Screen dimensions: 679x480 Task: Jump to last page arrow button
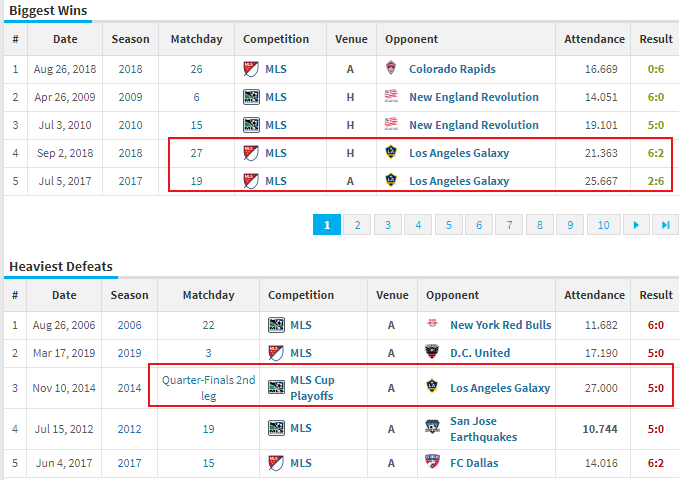664,225
